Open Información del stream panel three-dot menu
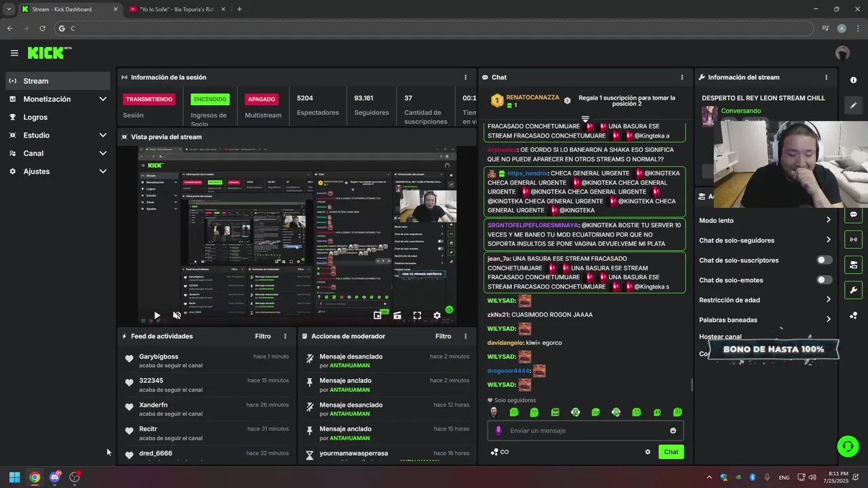This screenshot has height=488, width=868. pyautogui.click(x=826, y=77)
